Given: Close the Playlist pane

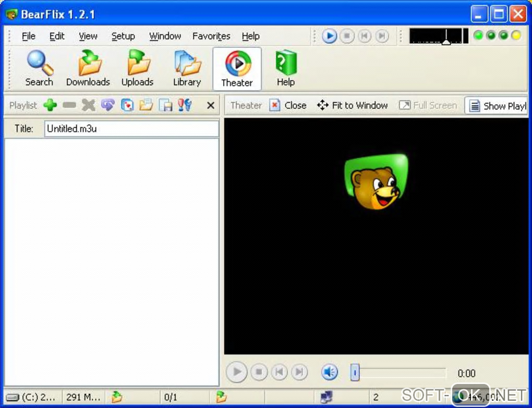Looking at the screenshot, I should coord(211,106).
